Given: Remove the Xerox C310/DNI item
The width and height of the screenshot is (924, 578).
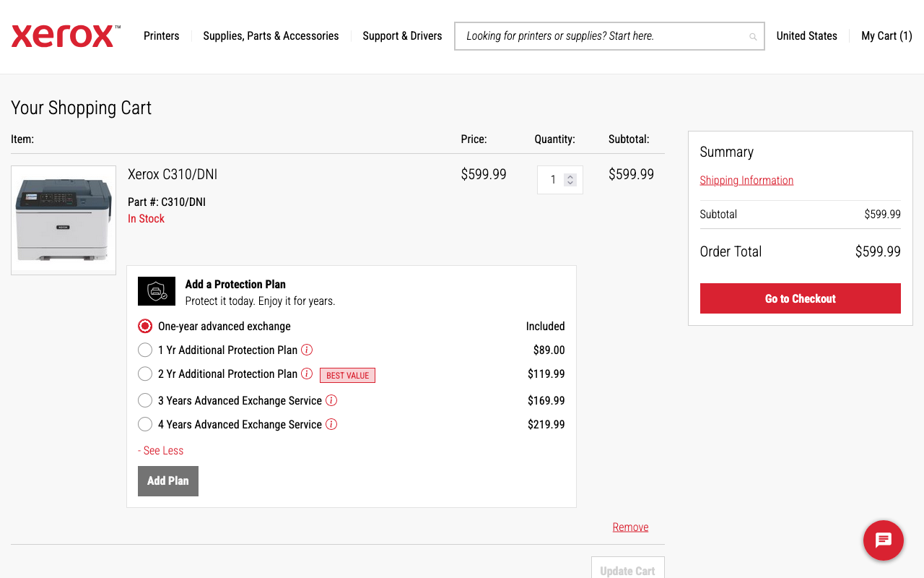Looking at the screenshot, I should coord(630,527).
